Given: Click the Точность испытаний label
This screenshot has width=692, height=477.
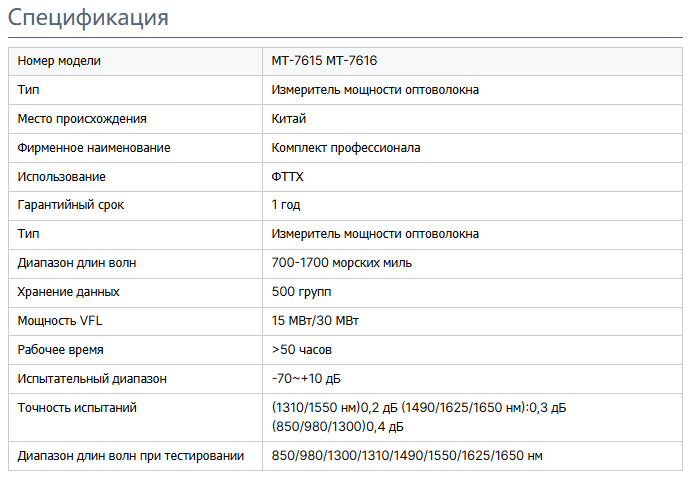Looking at the screenshot, I should (x=77, y=408).
